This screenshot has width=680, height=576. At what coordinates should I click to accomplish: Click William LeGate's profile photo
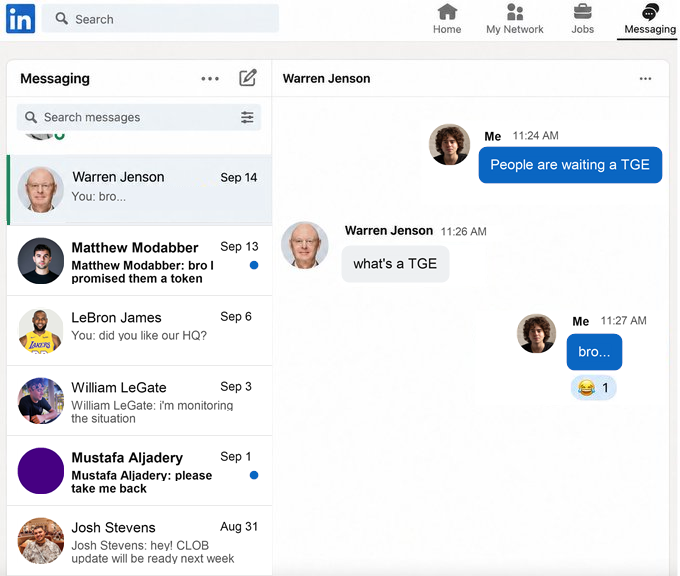41,401
